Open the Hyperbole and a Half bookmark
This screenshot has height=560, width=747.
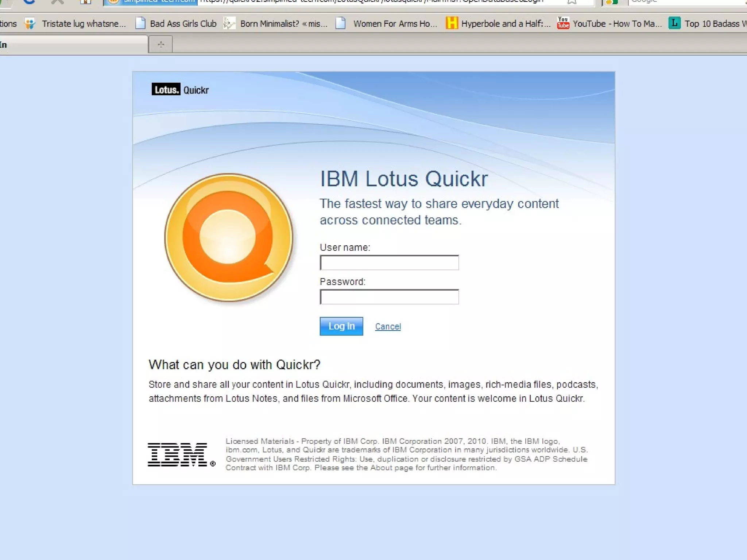click(x=505, y=24)
